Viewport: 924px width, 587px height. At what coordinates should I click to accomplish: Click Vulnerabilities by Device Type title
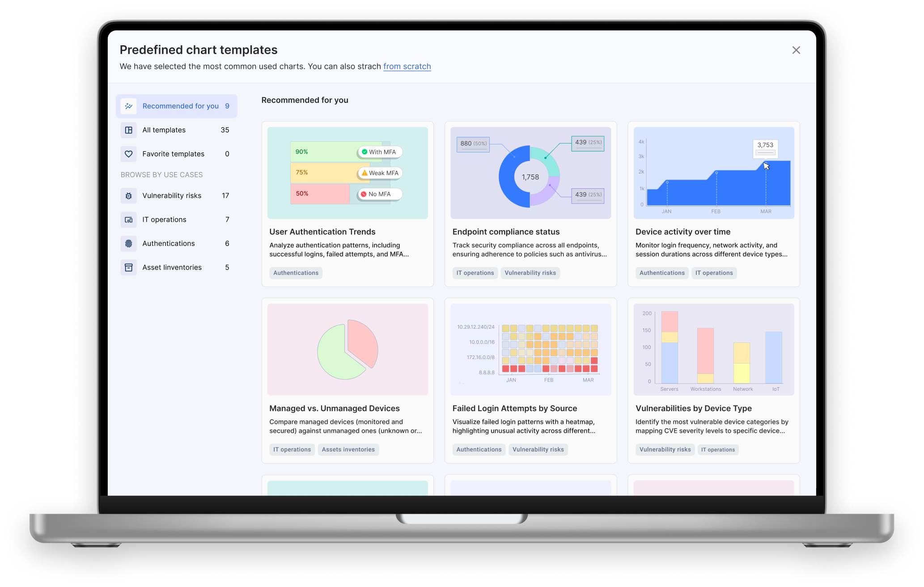coord(694,408)
